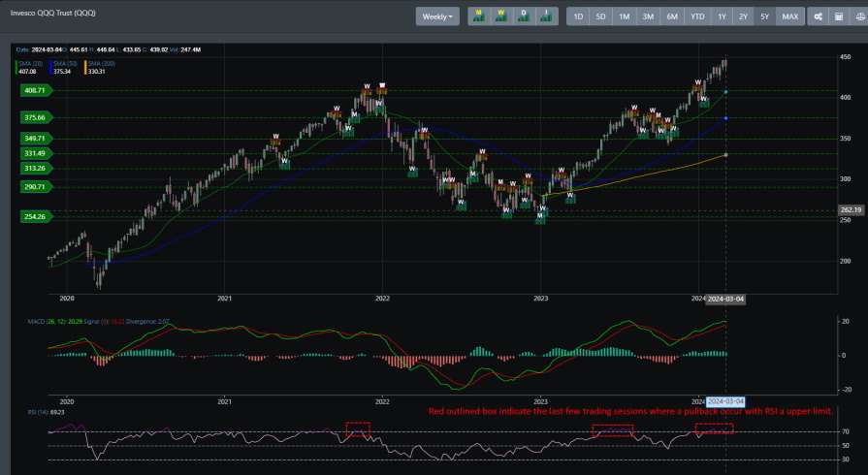Click the 254.26 price level label
The height and width of the screenshot is (475, 868).
click(x=36, y=216)
